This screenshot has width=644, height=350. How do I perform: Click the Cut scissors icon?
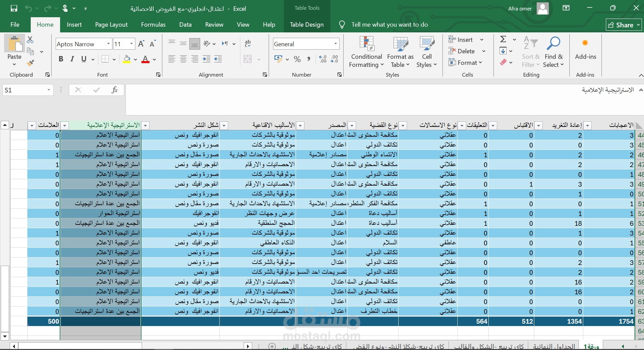(30, 40)
